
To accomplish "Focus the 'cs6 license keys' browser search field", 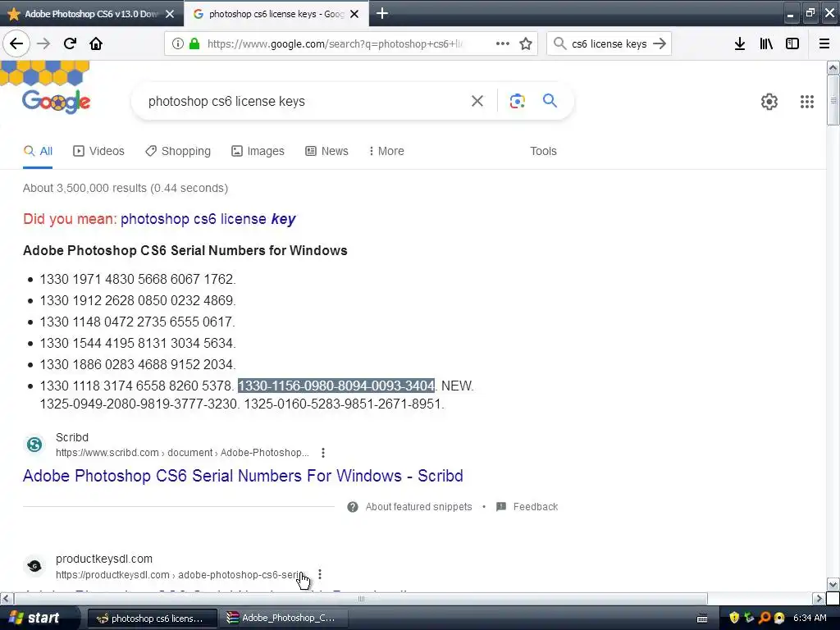I will (x=609, y=44).
